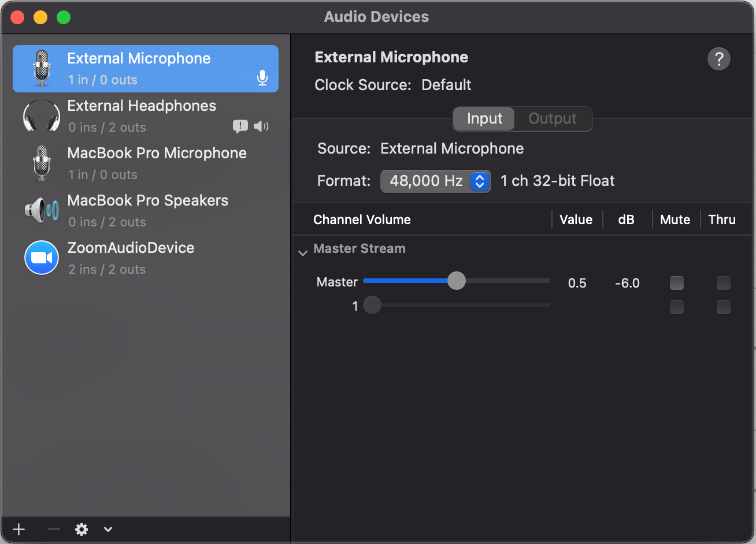Add a new audio device with plus button
The height and width of the screenshot is (544, 756).
point(18,529)
